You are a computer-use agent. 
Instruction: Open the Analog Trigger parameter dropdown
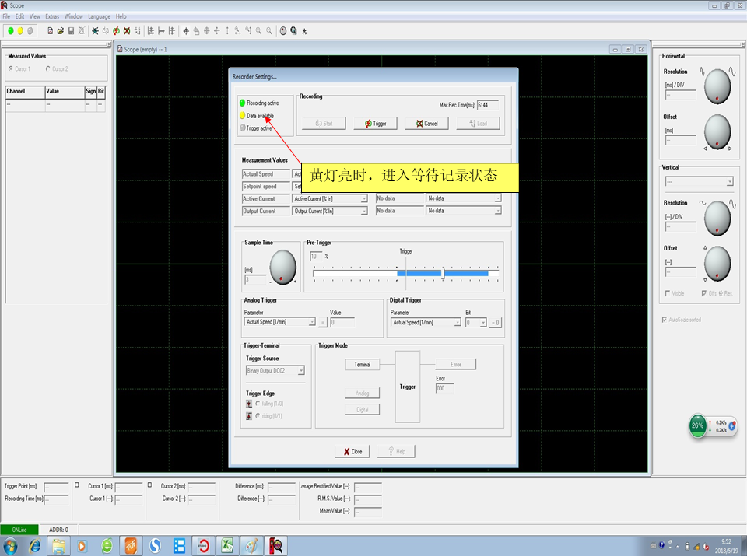[312, 322]
